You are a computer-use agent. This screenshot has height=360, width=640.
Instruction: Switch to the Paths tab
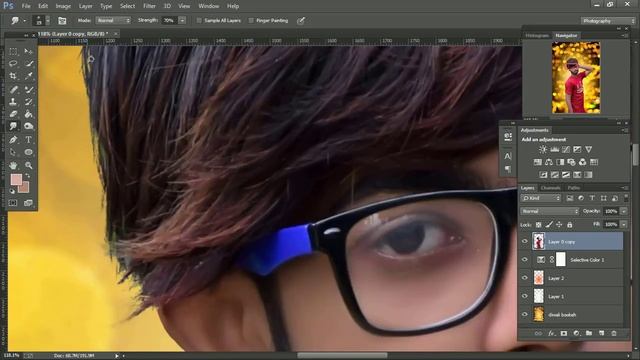[x=573, y=188]
